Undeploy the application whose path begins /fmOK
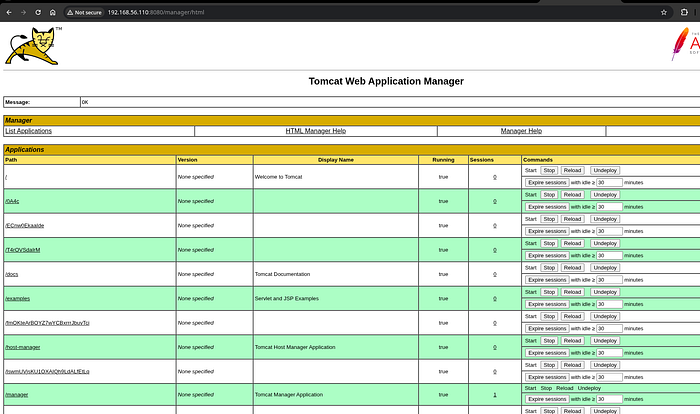 coord(605,317)
